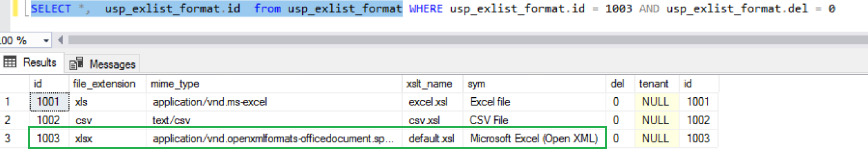Viewport: 868px width, 149px height.
Task: Click the Messages tab icon
Action: (76, 64)
